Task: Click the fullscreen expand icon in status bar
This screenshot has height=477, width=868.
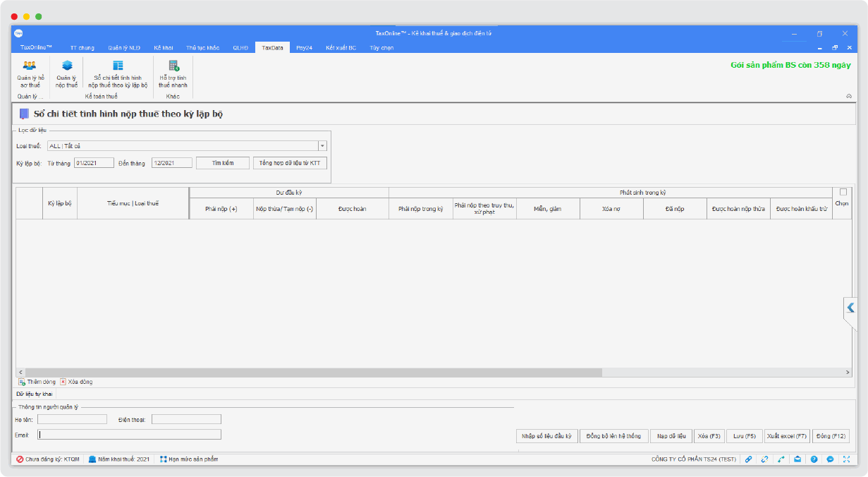Action: [846, 459]
